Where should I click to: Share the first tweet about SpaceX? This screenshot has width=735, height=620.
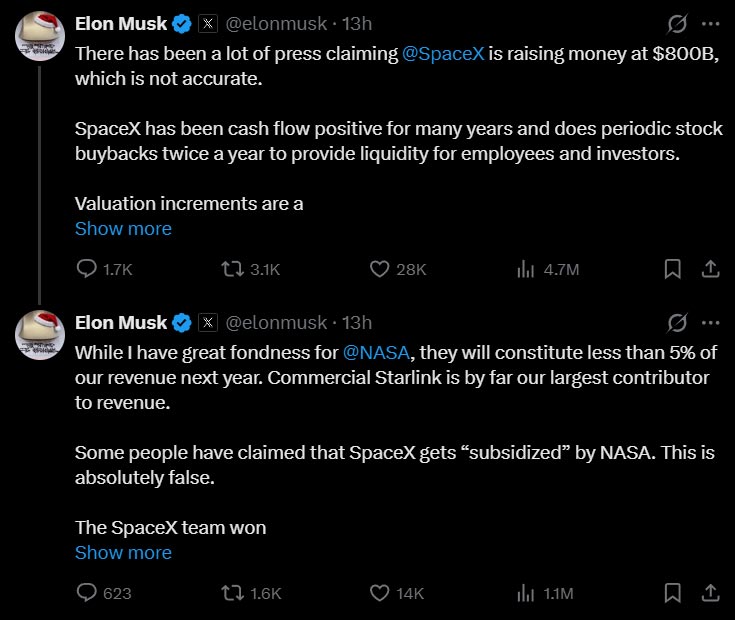(x=710, y=269)
